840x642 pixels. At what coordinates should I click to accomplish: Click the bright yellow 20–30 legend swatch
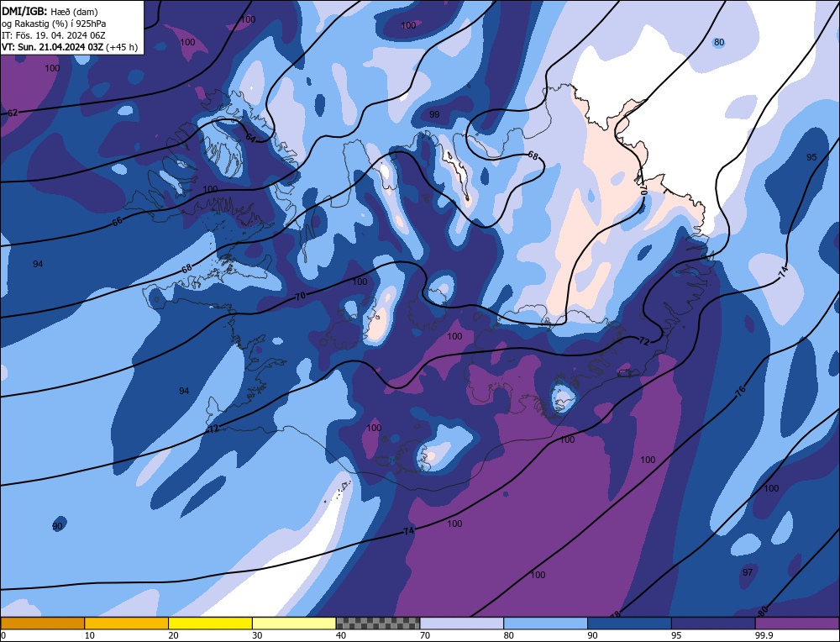210,624
